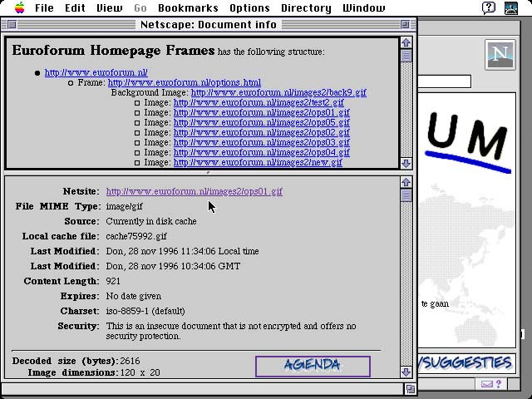Screen dimensions: 532x399
Task: Click the Content Length value 921
Action: pos(113,281)
